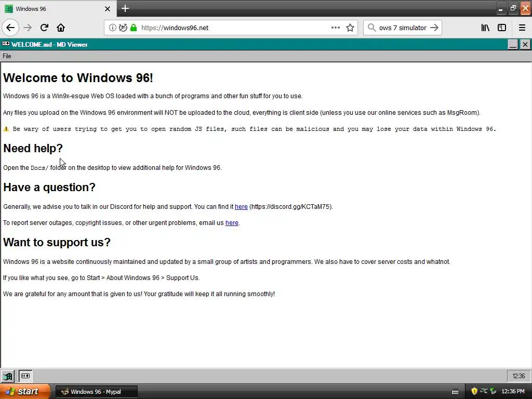Open the browser hamburger menu

(x=522, y=28)
